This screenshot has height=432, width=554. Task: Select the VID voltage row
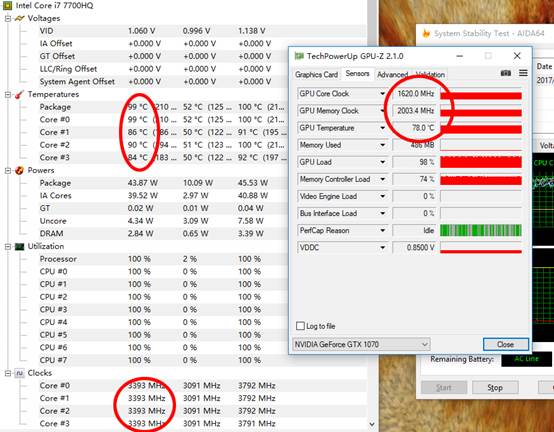202,31
